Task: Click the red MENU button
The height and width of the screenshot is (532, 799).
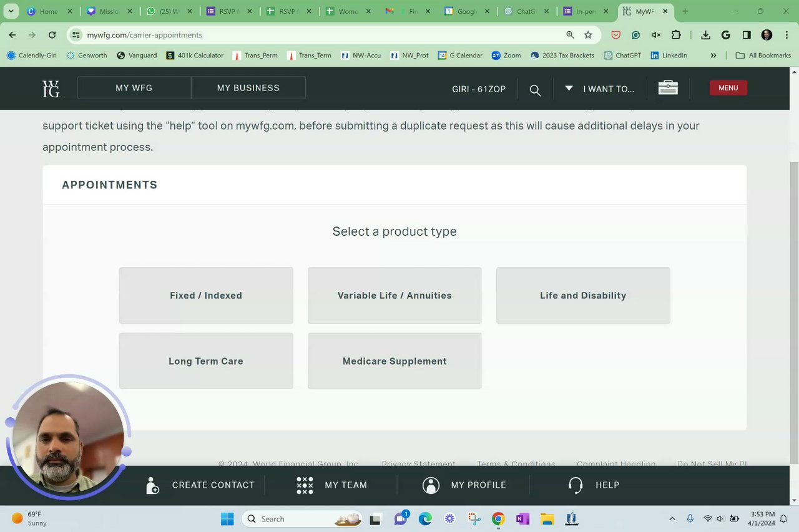Action: coord(728,88)
